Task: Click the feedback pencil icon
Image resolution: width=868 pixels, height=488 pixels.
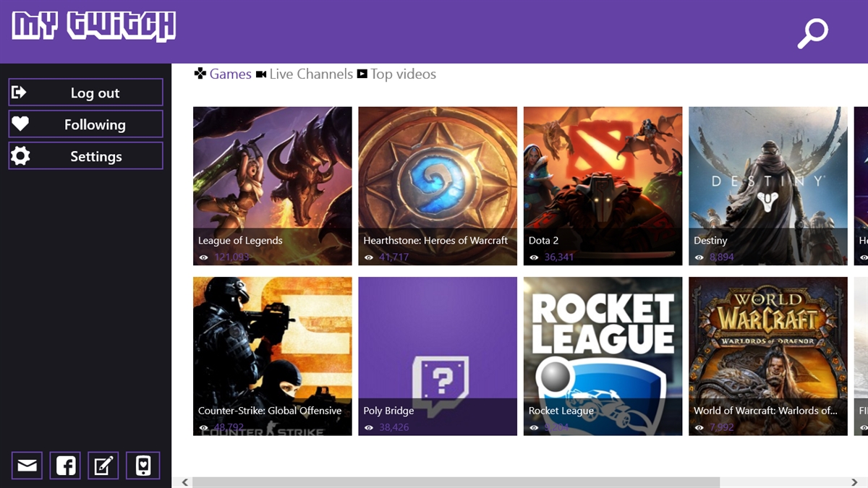Action: [x=103, y=466]
